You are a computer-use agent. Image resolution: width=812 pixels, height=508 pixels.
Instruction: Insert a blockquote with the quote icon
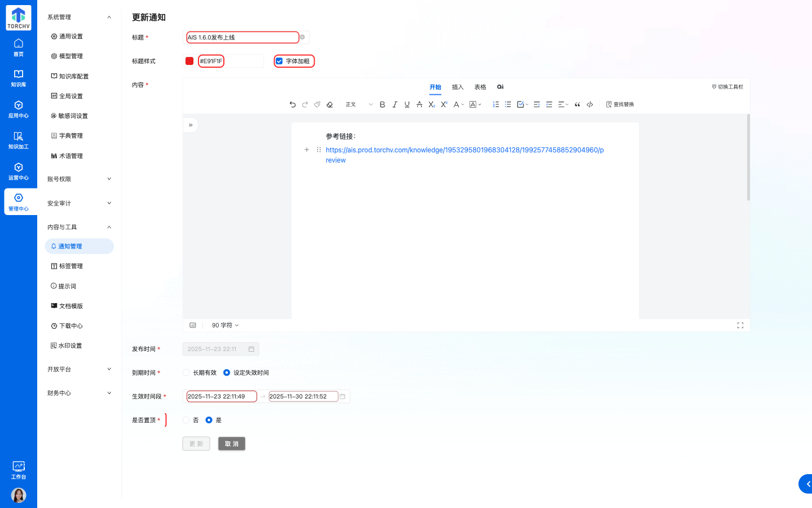point(577,104)
